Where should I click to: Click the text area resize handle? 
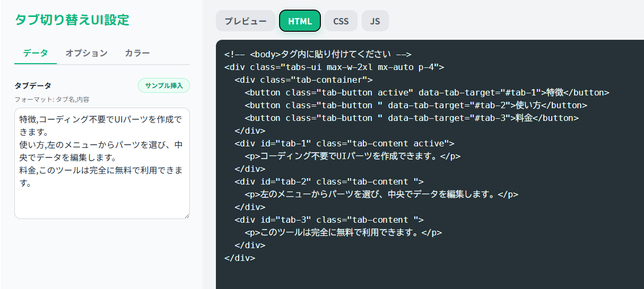(186, 215)
